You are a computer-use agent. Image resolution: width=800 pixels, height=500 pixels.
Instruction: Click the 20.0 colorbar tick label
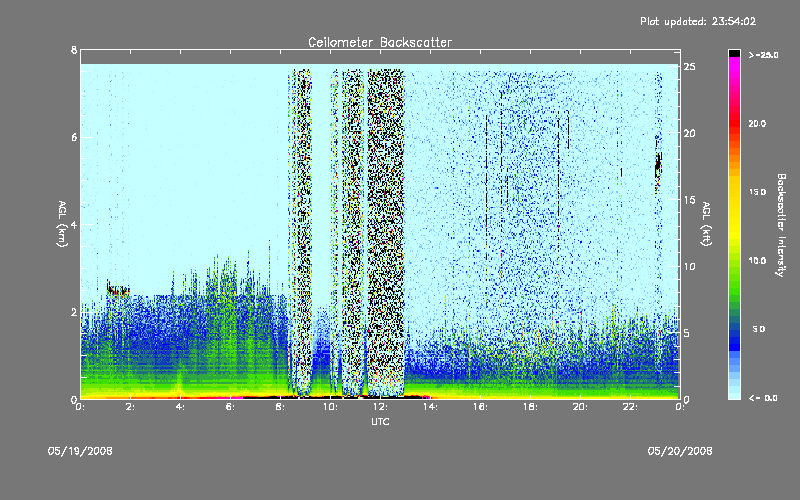coord(757,123)
